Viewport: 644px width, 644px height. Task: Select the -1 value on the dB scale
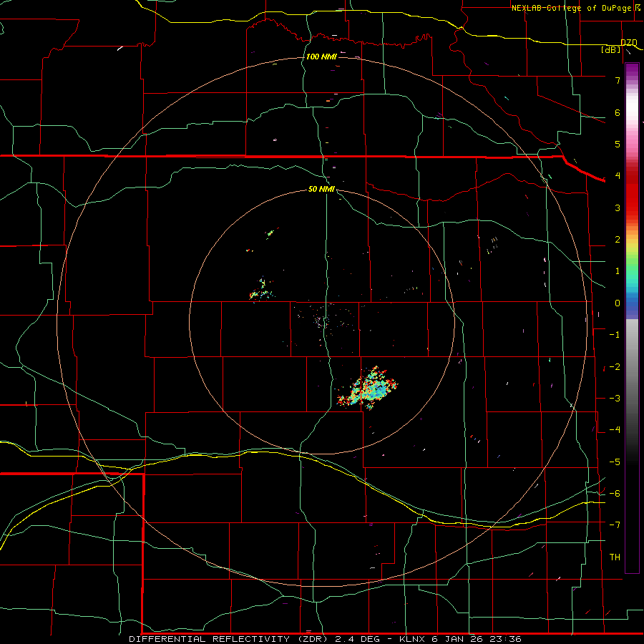tap(615, 335)
